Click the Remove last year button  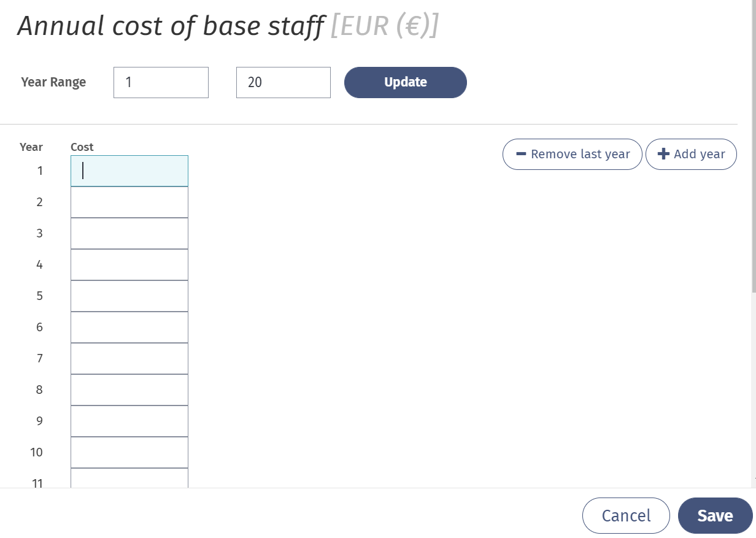[x=573, y=154]
